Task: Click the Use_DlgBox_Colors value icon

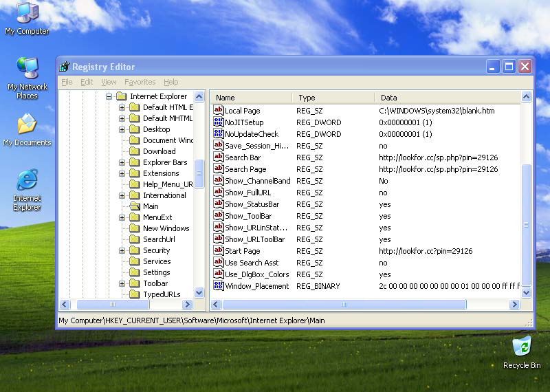Action: click(218, 274)
